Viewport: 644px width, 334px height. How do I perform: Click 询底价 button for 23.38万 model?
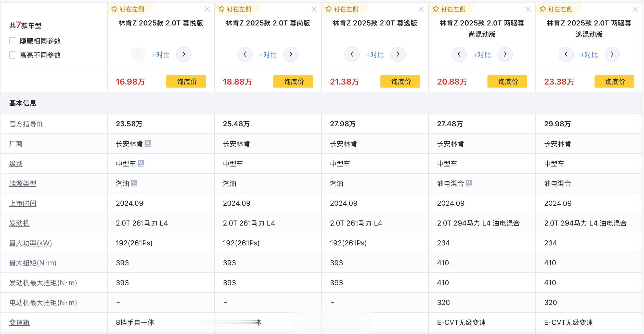(614, 81)
